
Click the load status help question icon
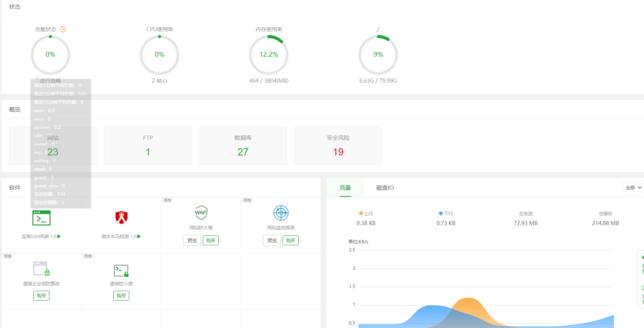(x=63, y=29)
